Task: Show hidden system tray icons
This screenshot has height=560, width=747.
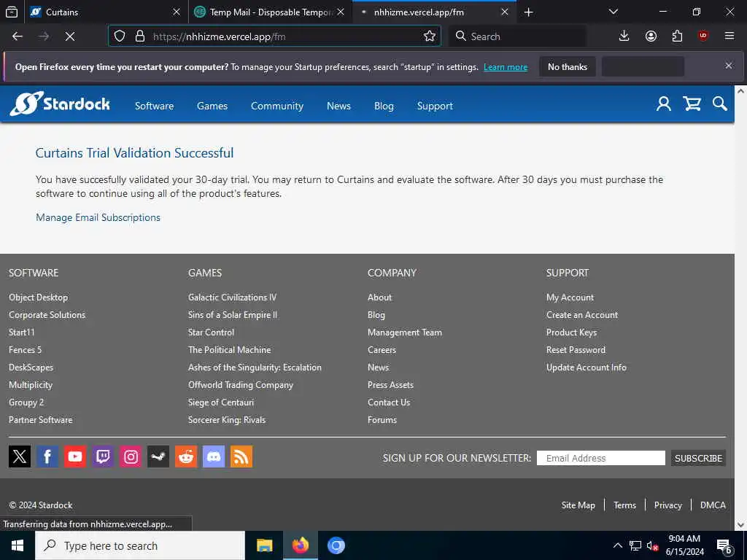Action: 617,545
